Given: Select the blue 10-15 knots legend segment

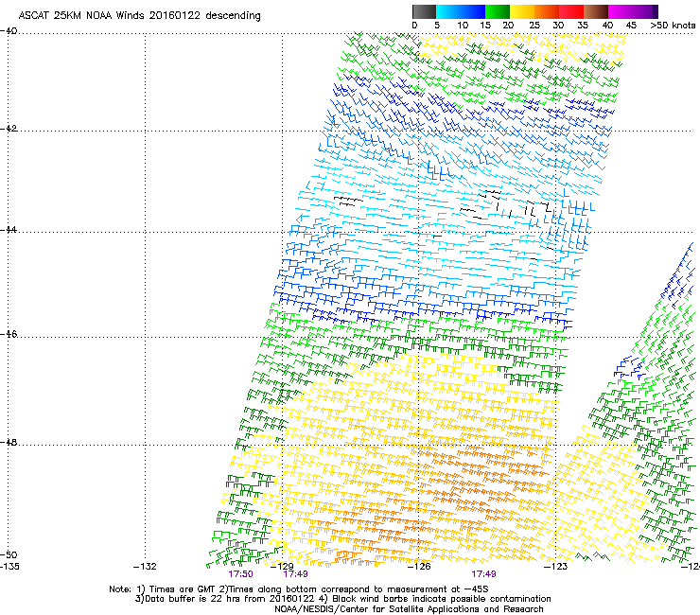Looking at the screenshot, I should [x=473, y=11].
